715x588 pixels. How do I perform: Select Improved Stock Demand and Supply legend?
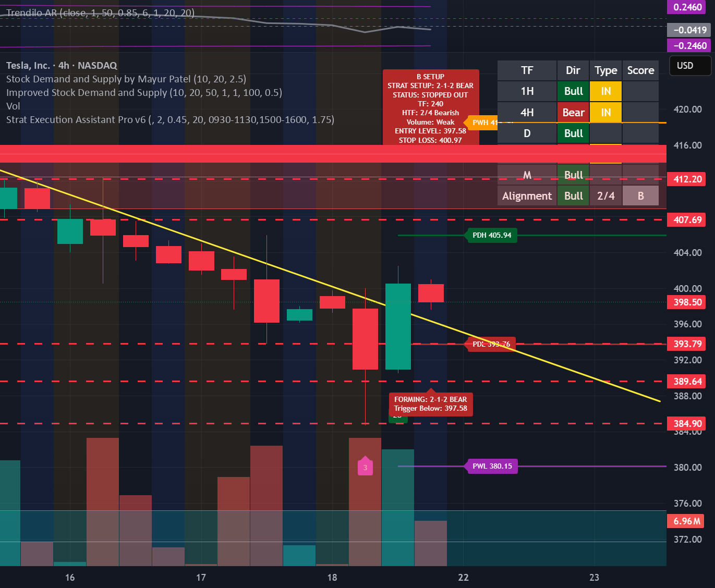point(144,93)
